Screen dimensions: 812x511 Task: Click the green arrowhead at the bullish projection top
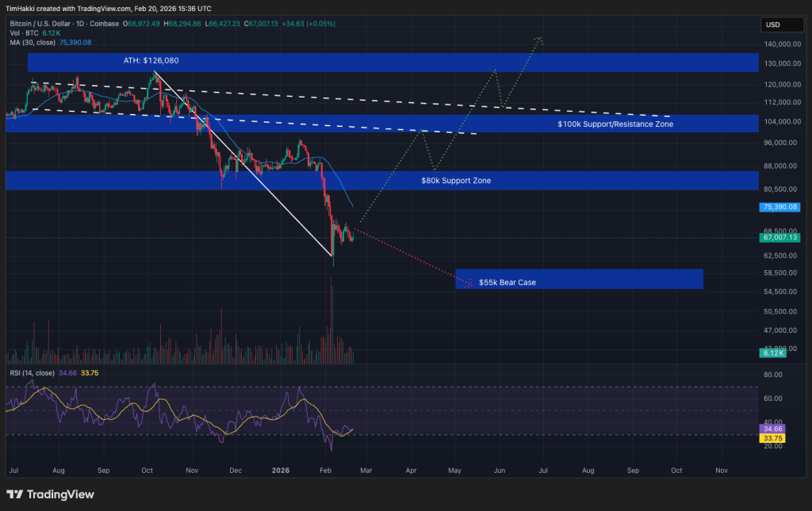click(539, 38)
